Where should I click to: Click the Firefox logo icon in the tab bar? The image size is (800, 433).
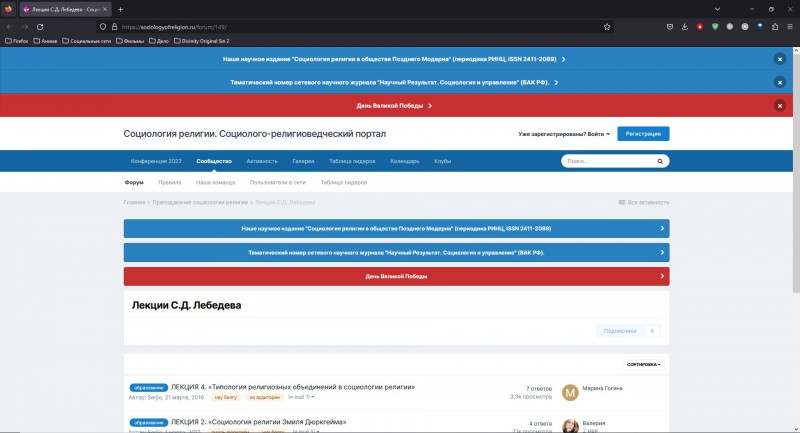[x=8, y=9]
